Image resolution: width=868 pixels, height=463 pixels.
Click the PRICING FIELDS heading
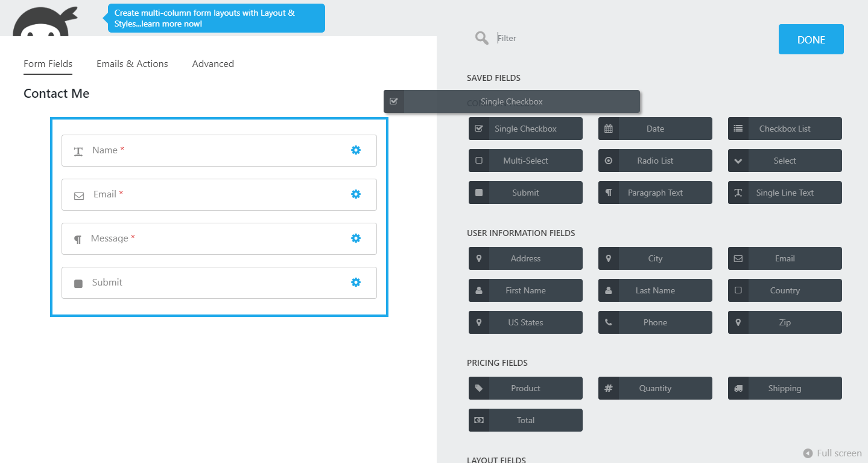(497, 363)
